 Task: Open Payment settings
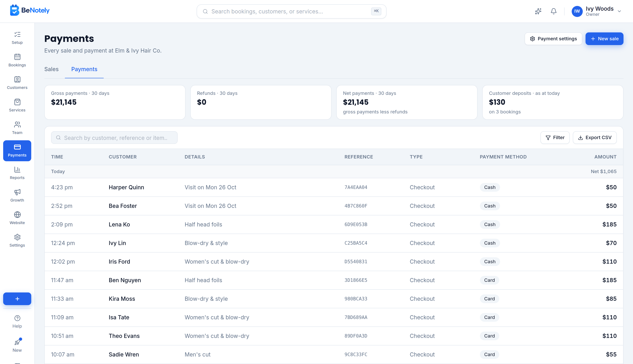553,39
